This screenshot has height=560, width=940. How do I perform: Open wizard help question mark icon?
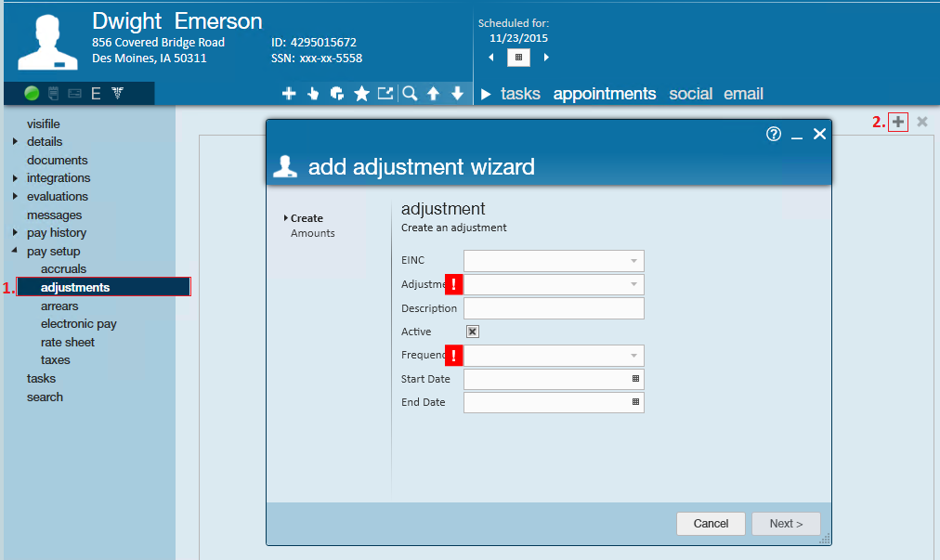pos(774,134)
